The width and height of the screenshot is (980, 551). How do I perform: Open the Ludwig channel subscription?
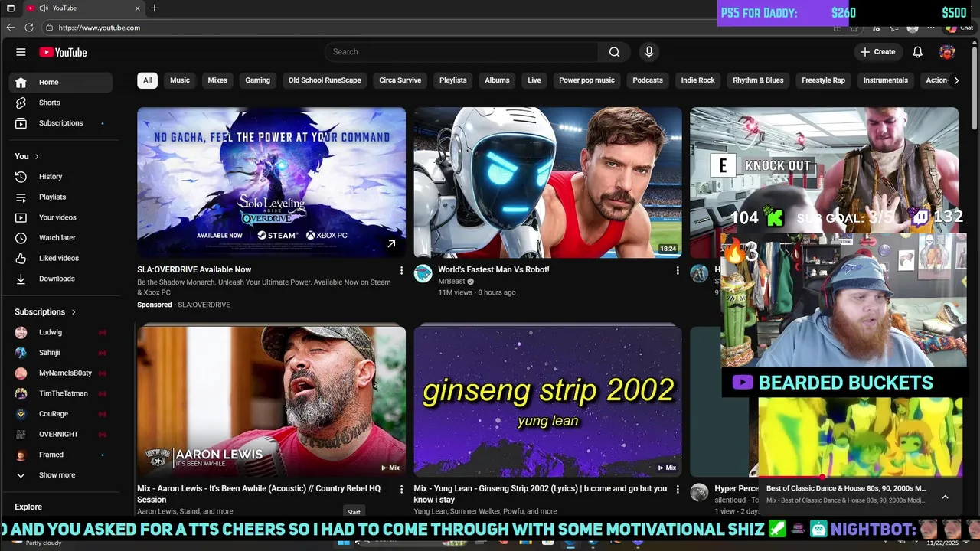pyautogui.click(x=60, y=332)
